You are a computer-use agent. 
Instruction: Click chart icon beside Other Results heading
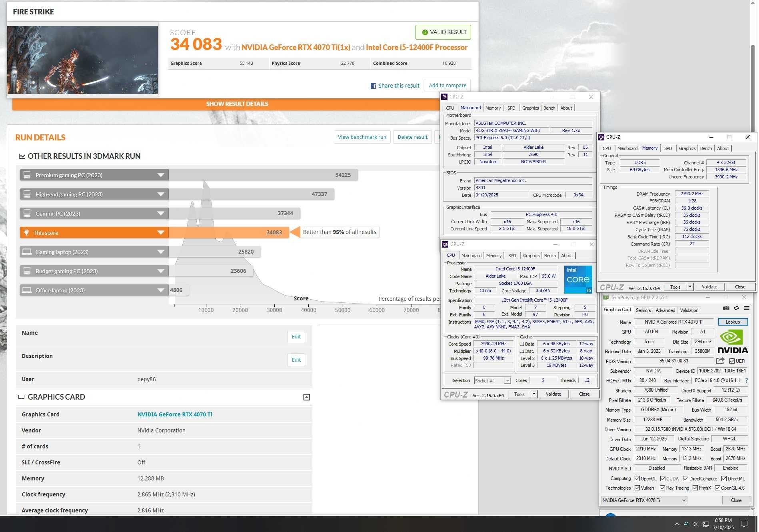(22, 156)
